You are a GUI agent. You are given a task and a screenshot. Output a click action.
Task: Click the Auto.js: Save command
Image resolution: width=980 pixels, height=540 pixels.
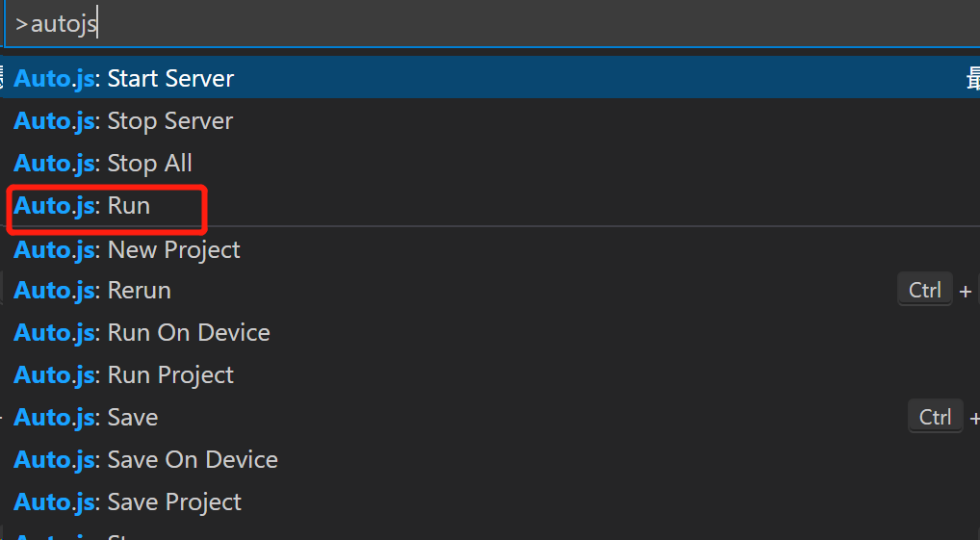490,418
